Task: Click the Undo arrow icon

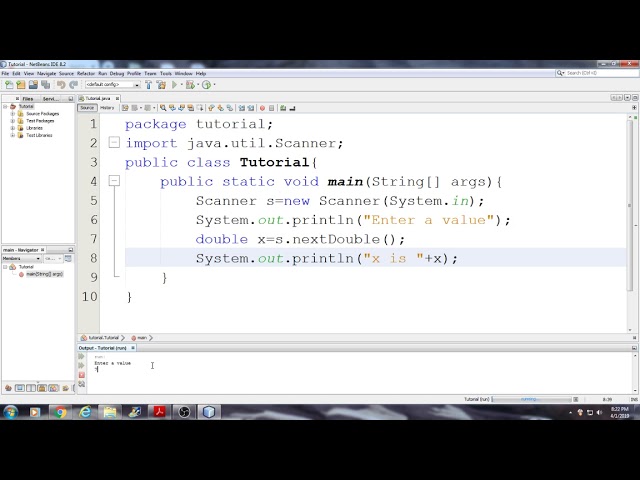Action: [x=61, y=84]
